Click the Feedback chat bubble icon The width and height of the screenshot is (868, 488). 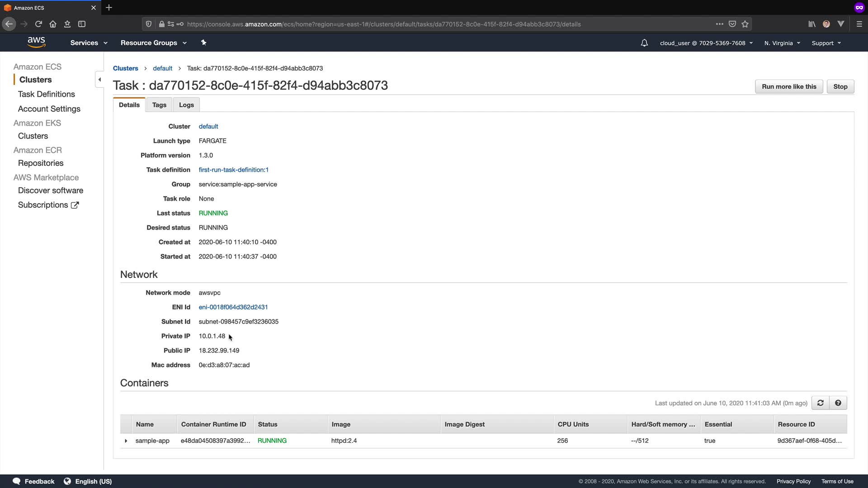[x=17, y=481]
